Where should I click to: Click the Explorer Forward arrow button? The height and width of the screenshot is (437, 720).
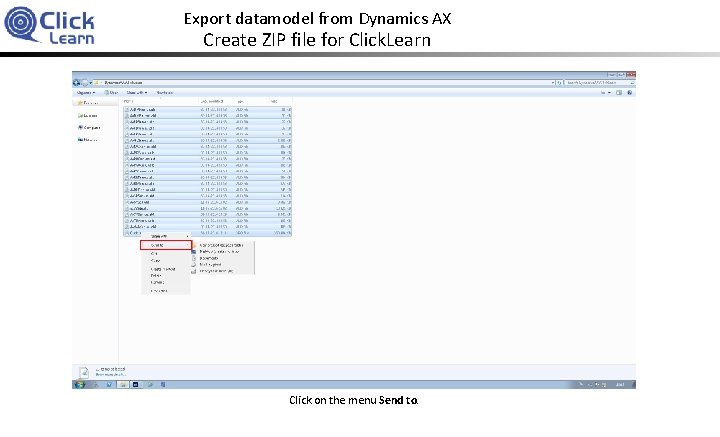(85, 83)
